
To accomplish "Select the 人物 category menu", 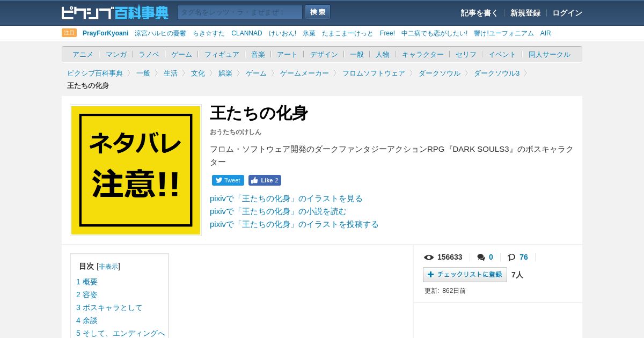I will (x=383, y=54).
